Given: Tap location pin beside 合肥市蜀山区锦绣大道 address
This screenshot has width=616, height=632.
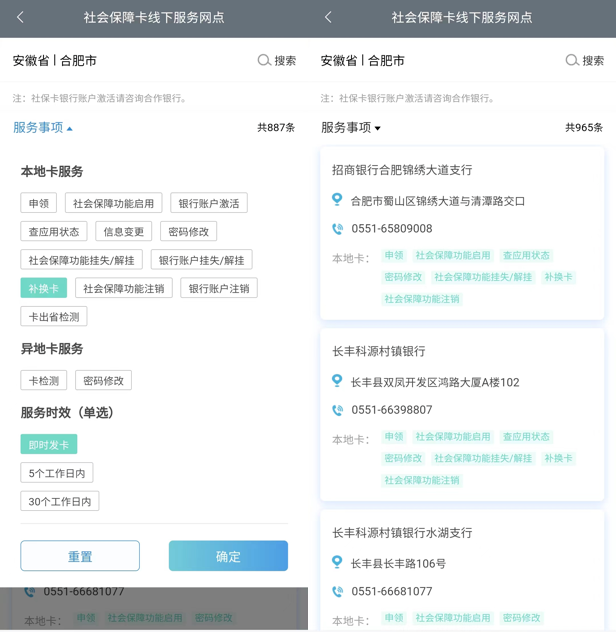Looking at the screenshot, I should [x=337, y=200].
